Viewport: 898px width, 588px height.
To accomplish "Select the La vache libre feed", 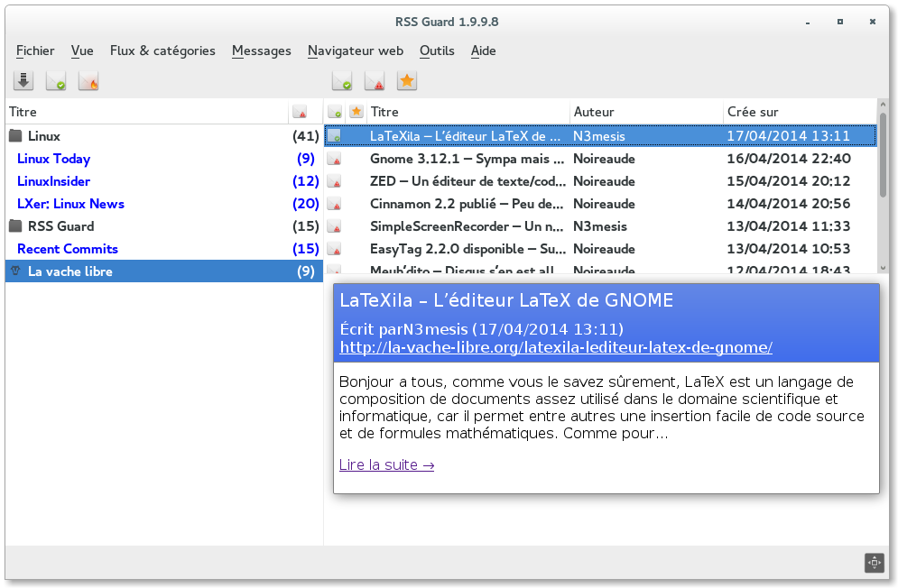I will (164, 271).
